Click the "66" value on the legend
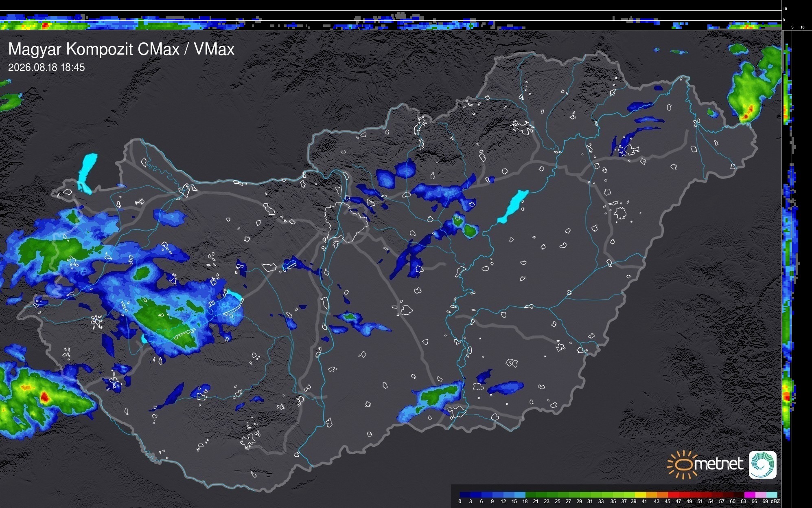The width and height of the screenshot is (812, 508). click(754, 501)
